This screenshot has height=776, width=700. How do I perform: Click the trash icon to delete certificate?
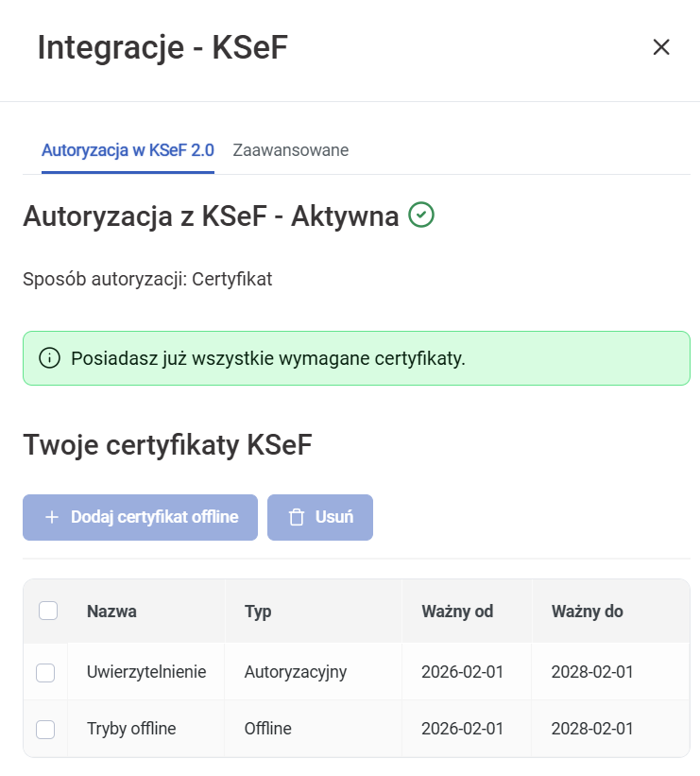click(x=297, y=517)
